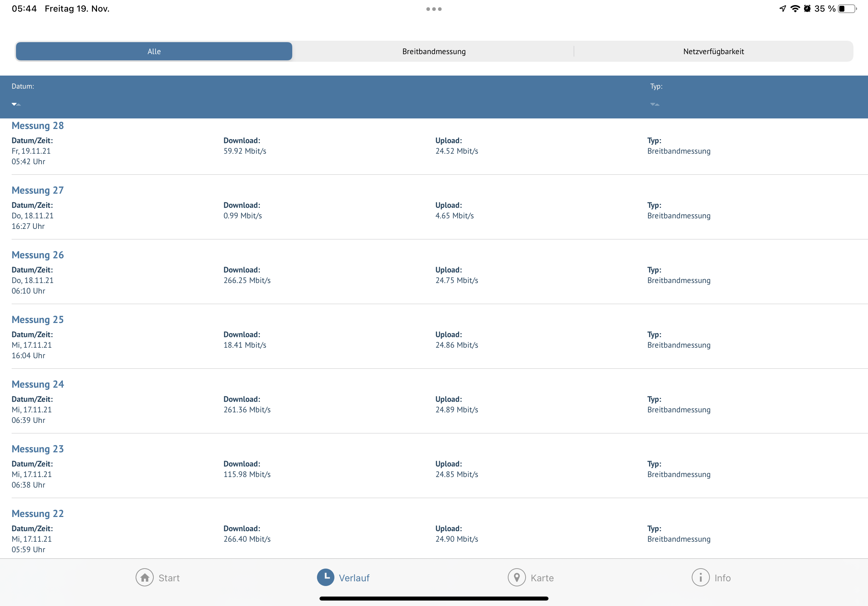Tap the three dots multitasking indicator
Image resolution: width=868 pixels, height=606 pixels.
pyautogui.click(x=434, y=9)
